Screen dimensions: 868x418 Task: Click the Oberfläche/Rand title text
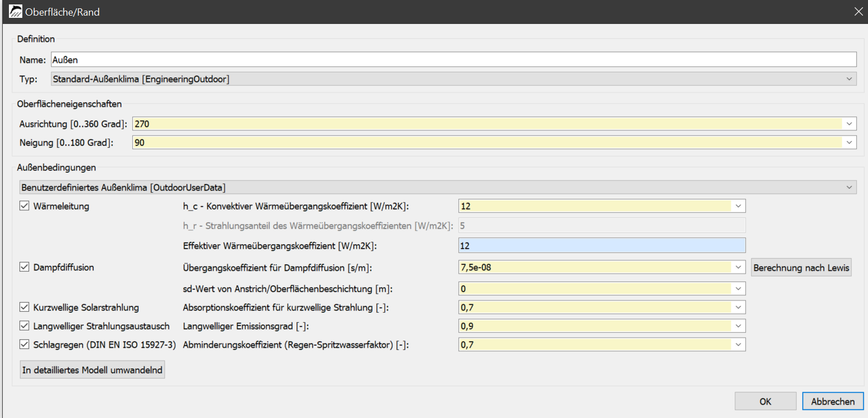[x=62, y=12]
